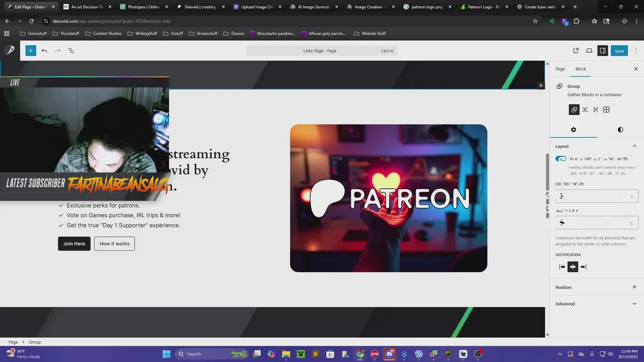Select Page in the bottom breadcrumb

13,342
